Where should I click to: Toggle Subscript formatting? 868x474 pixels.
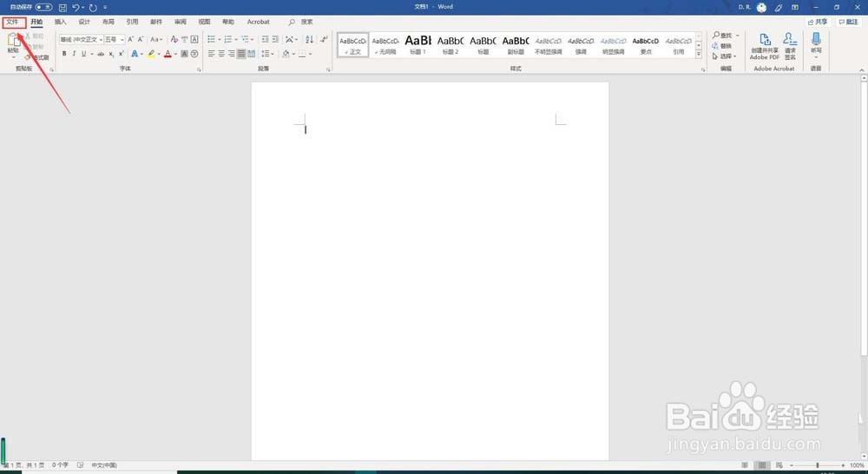tap(111, 54)
